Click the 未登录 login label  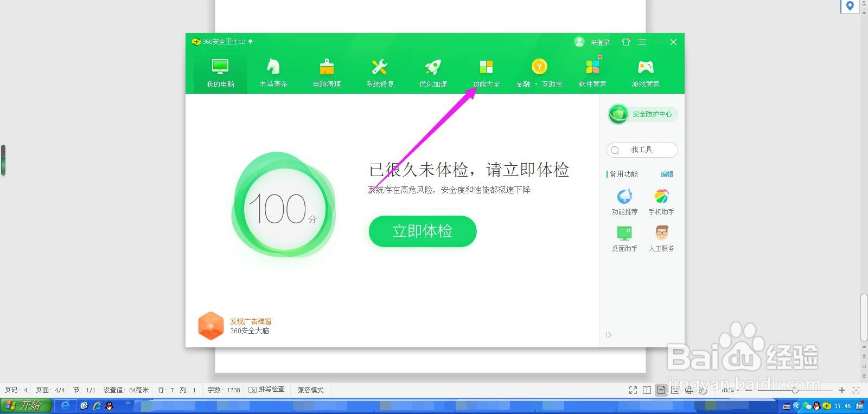(600, 42)
